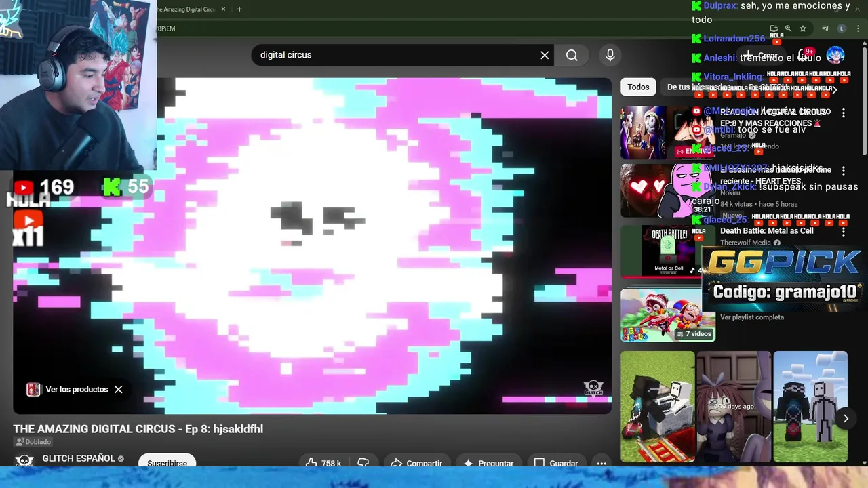Open the 7 videos playlist thumbnail
Viewport: 868px width, 488px height.
pyautogui.click(x=668, y=315)
